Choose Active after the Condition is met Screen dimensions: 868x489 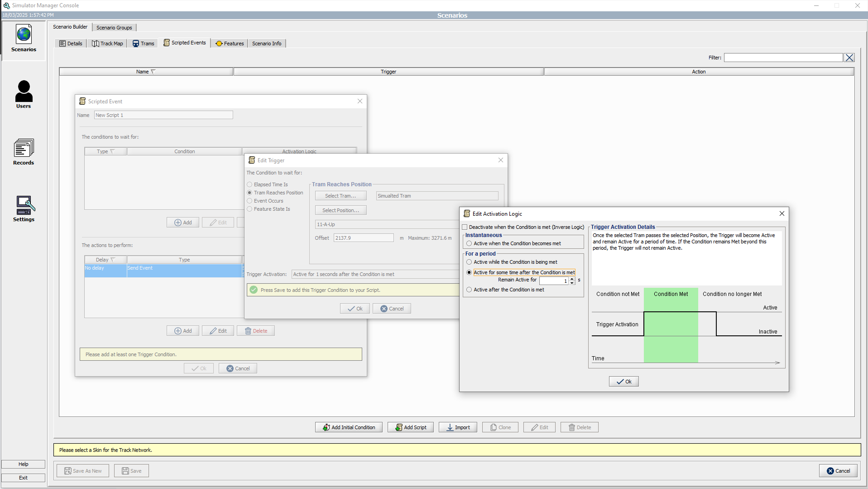469,290
